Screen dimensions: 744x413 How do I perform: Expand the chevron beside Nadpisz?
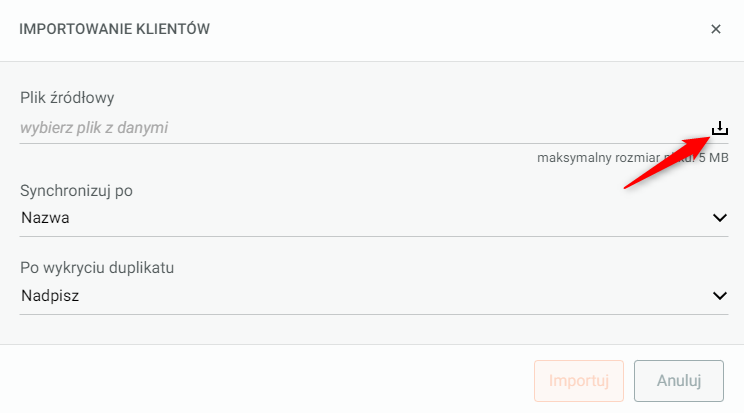pos(719,296)
